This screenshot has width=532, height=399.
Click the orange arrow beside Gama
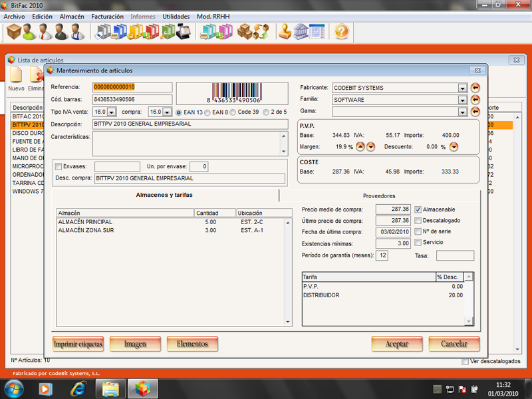(x=475, y=111)
